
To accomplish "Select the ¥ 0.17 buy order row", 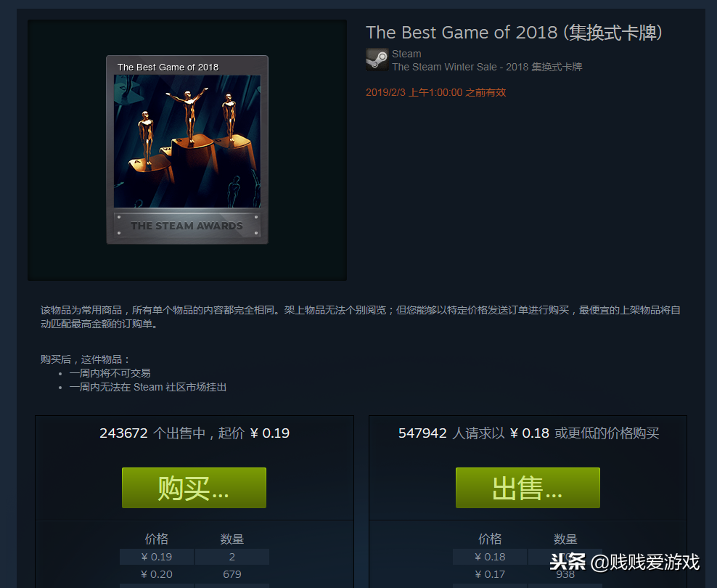I will click(528, 574).
